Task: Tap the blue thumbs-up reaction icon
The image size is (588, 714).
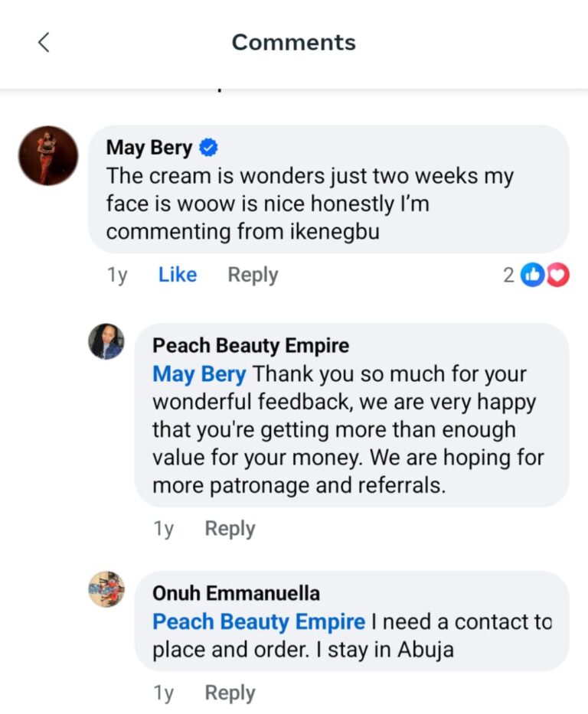Action: pos(531,275)
